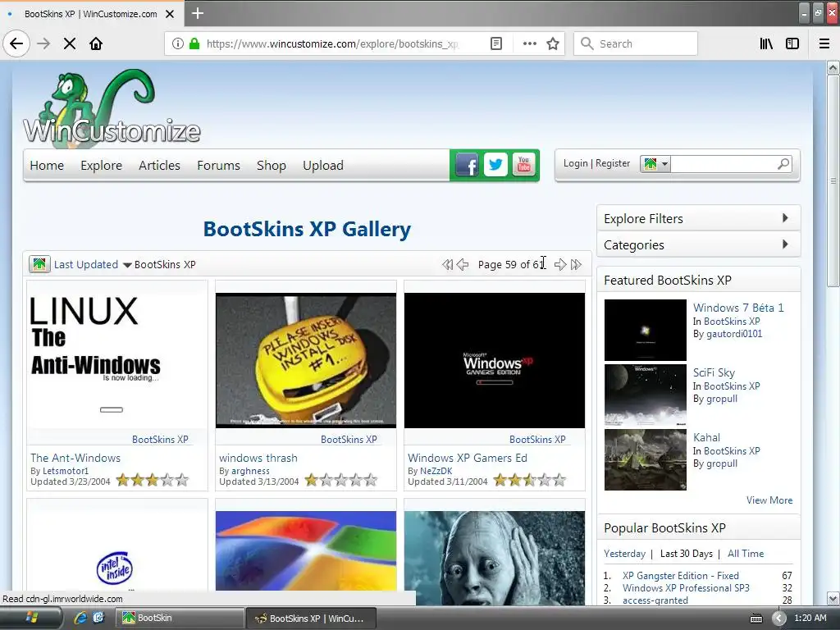Bookmark this page with the star

(553, 43)
